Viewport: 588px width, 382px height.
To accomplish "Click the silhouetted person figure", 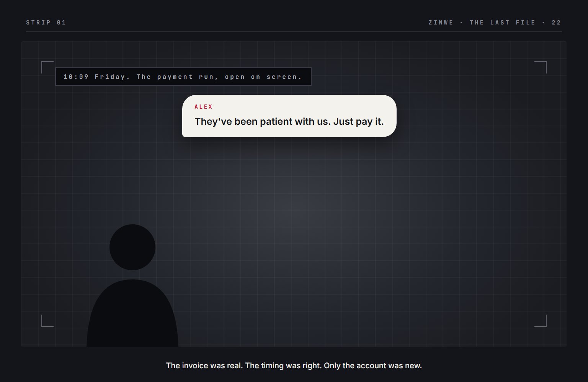I will pos(132,286).
